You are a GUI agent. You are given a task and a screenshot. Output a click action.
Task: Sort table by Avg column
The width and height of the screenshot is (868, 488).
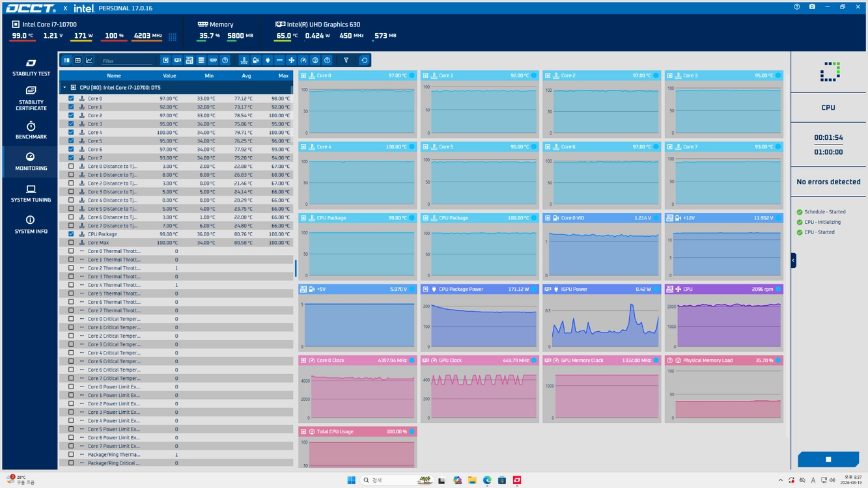pos(246,76)
